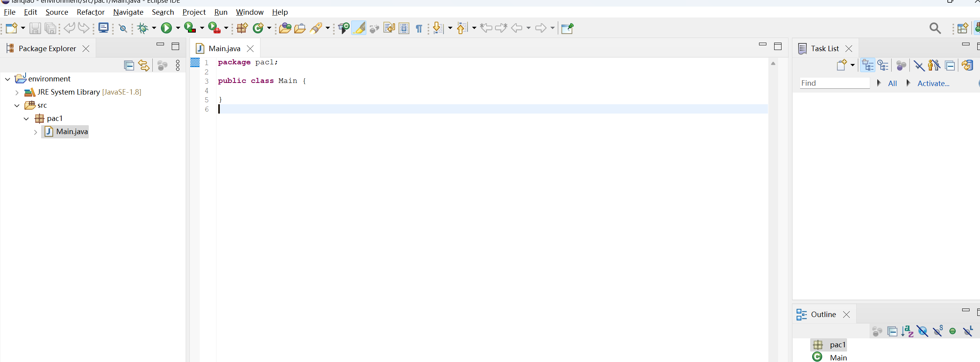
Task: Select the pac1 package in Package Explorer
Action: (55, 119)
